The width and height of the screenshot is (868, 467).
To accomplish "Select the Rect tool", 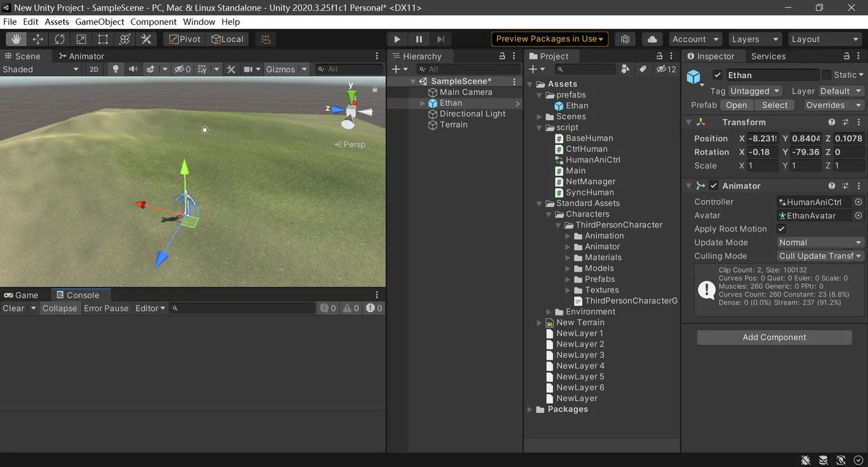I will [103, 39].
